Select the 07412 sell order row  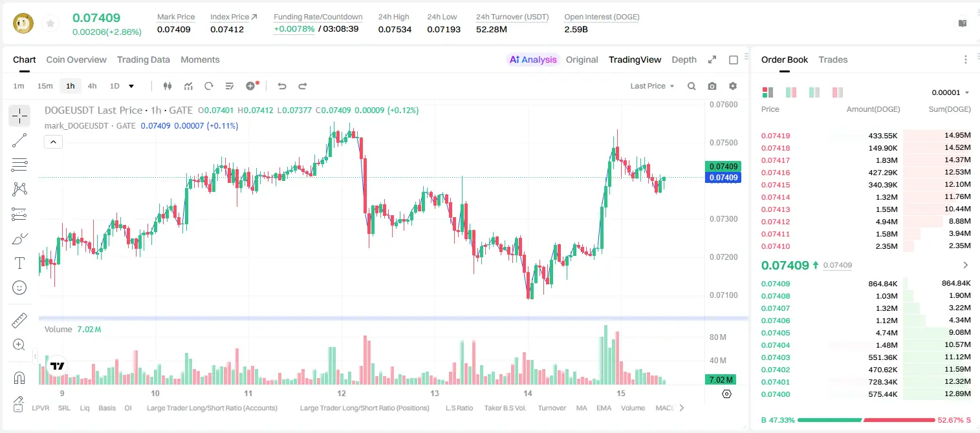pyautogui.click(x=866, y=222)
